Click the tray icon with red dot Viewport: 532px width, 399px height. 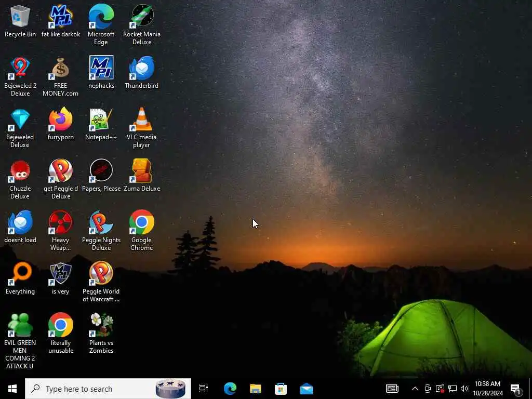tap(440, 389)
